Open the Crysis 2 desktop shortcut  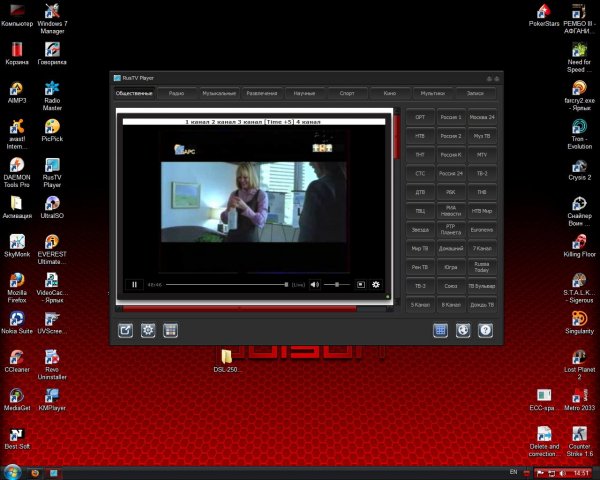coord(579,170)
